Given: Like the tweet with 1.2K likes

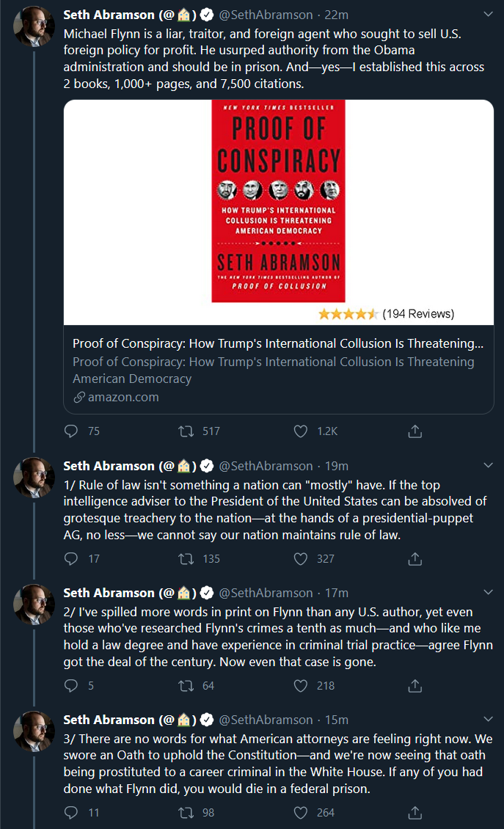Looking at the screenshot, I should point(300,431).
